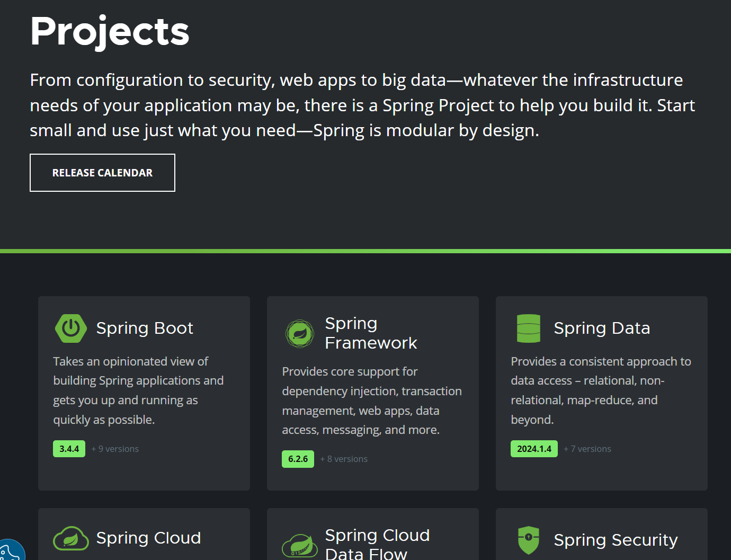Click the intro paragraph about Spring Projects
This screenshot has height=560, width=731.
click(x=362, y=105)
